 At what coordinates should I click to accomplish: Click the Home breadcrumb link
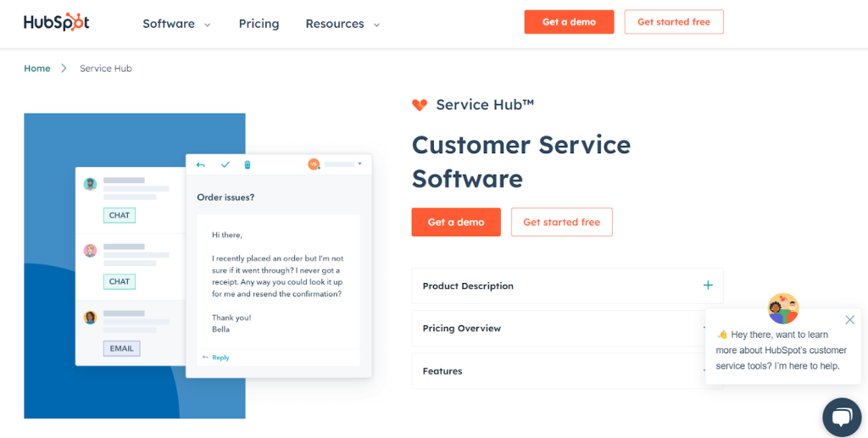pos(37,69)
